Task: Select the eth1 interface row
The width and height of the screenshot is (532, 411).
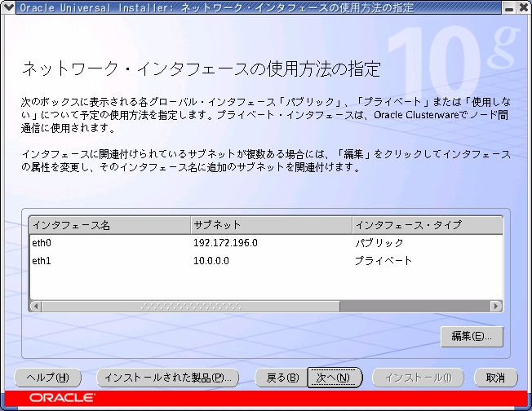Action: (x=266, y=261)
